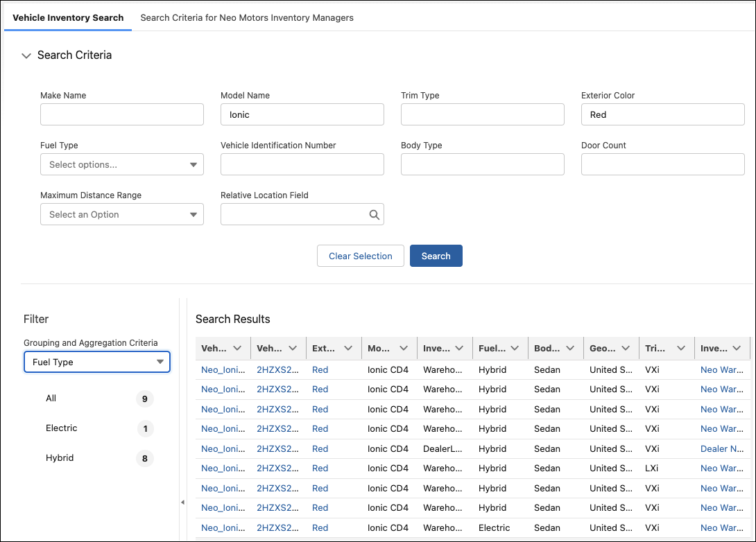Click the count badge 1 beside Electric
This screenshot has width=756, height=542.
[x=145, y=429]
